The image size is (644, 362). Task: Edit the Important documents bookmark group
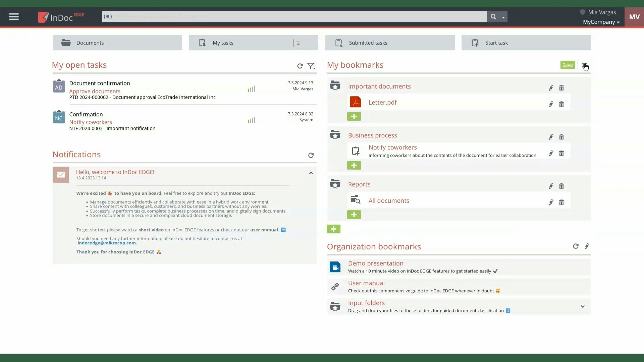coord(551,88)
